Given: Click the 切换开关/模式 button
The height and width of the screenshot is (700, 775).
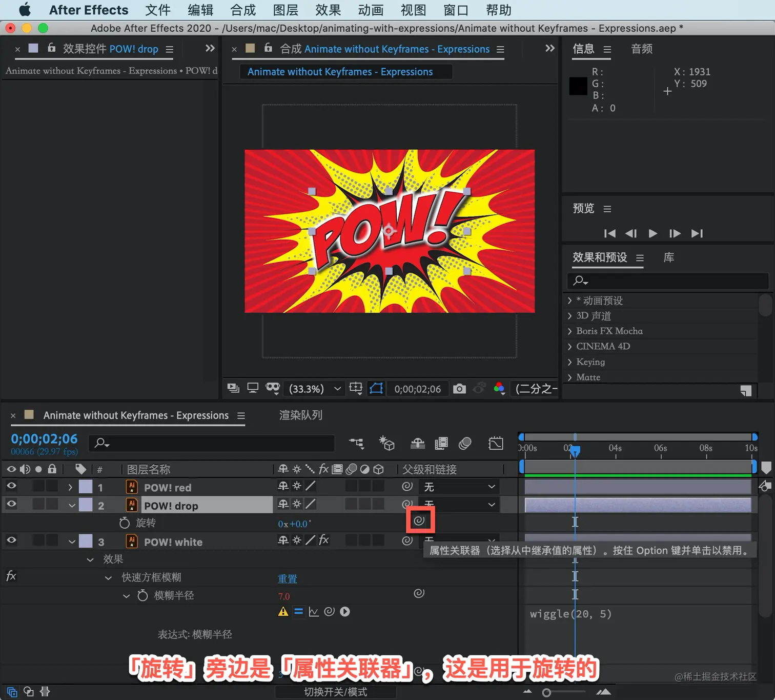Looking at the screenshot, I should (x=336, y=692).
